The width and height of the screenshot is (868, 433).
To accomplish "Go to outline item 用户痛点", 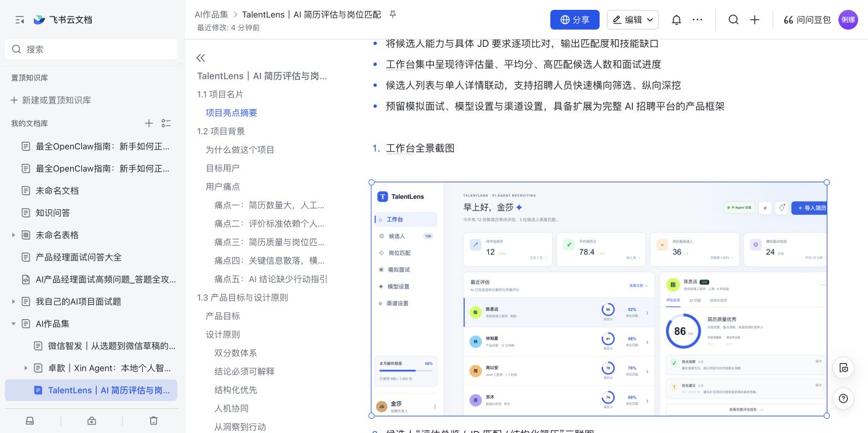I will click(223, 187).
